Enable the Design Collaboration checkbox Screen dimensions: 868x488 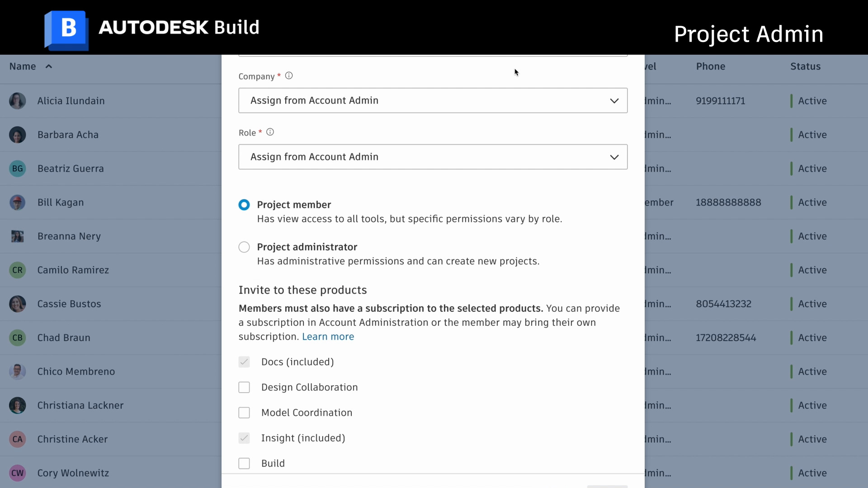[244, 387]
